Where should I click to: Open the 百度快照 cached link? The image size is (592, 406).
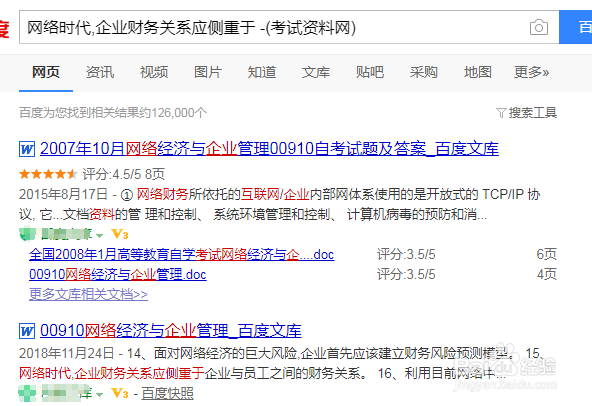[167, 394]
